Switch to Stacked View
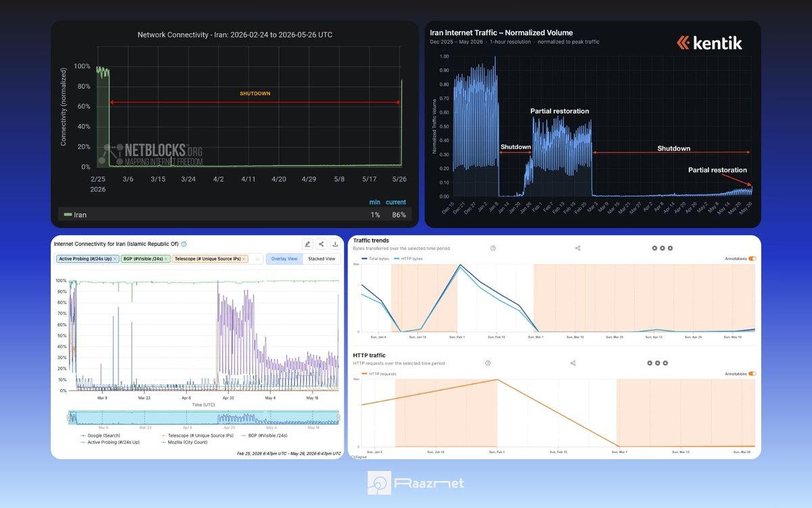Viewport: 812px width, 508px height. click(321, 259)
